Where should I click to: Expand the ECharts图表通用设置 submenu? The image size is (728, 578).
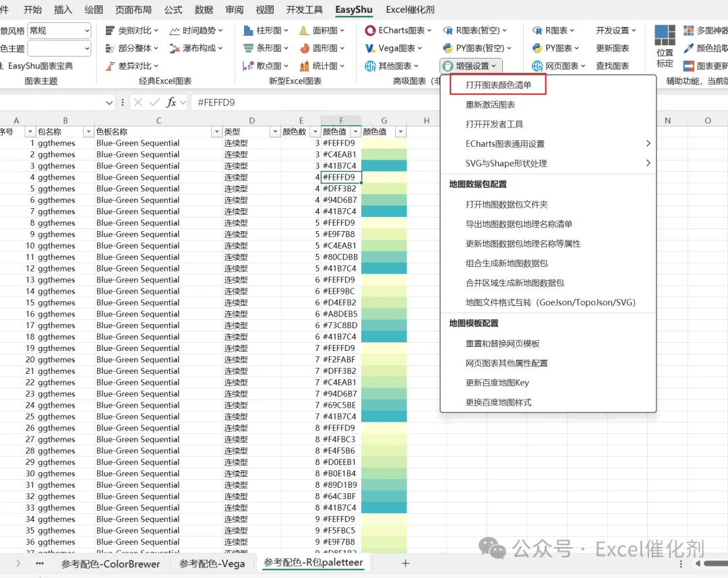(548, 143)
